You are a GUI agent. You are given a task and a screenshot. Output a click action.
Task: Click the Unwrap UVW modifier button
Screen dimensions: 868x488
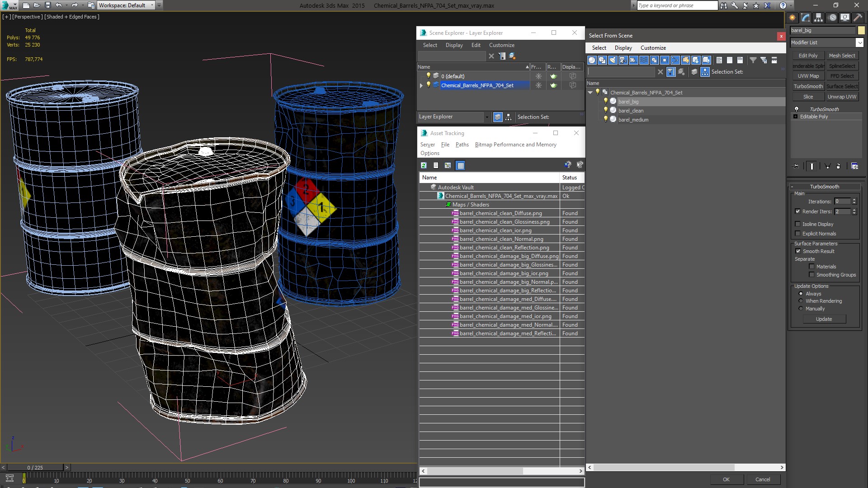click(x=842, y=97)
